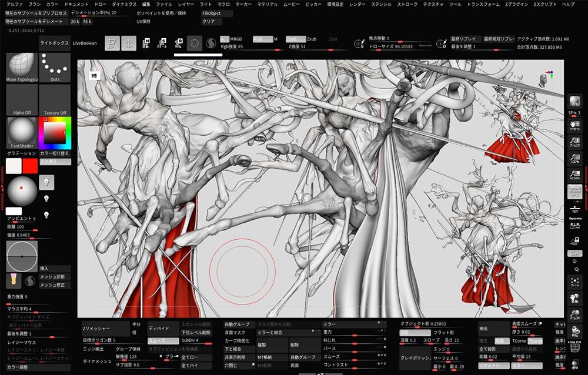Click the 75k decimation preset
588x375 pixels.
pyautogui.click(x=87, y=22)
